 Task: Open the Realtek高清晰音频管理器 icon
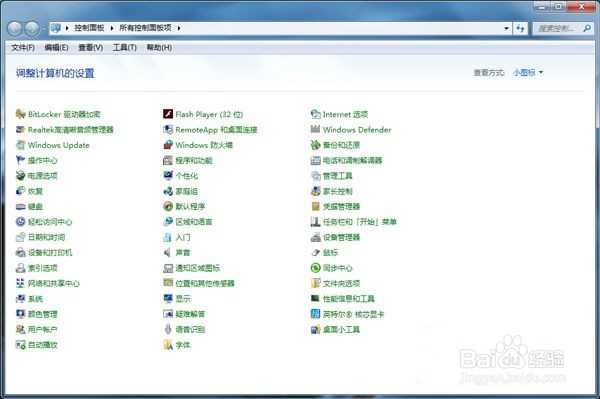point(20,130)
